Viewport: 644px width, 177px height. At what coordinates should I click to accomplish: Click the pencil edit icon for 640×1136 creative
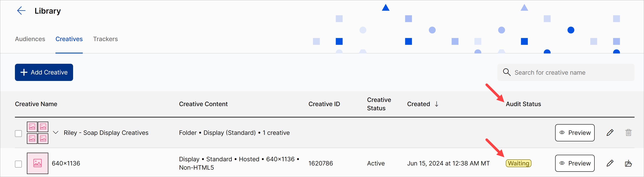coord(610,163)
